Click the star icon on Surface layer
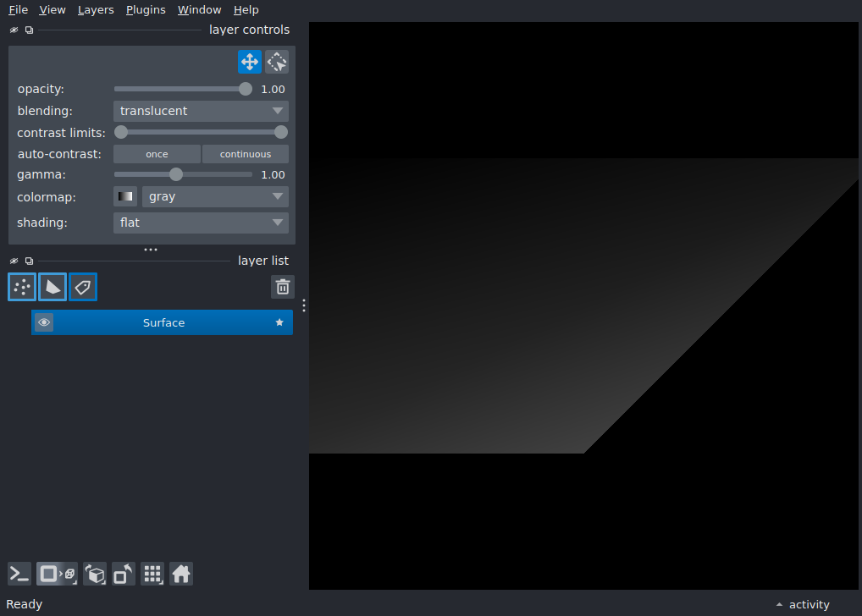Viewport: 862px width, 616px height. coord(279,322)
